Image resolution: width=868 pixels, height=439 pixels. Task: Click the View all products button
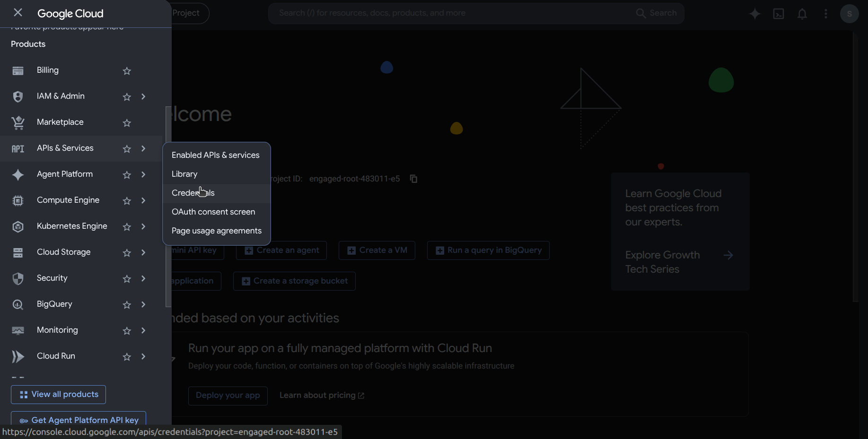pos(58,395)
